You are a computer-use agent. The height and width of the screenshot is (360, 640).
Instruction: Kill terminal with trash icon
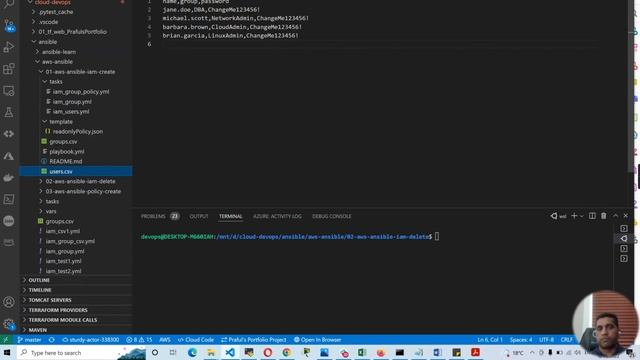pyautogui.click(x=604, y=216)
